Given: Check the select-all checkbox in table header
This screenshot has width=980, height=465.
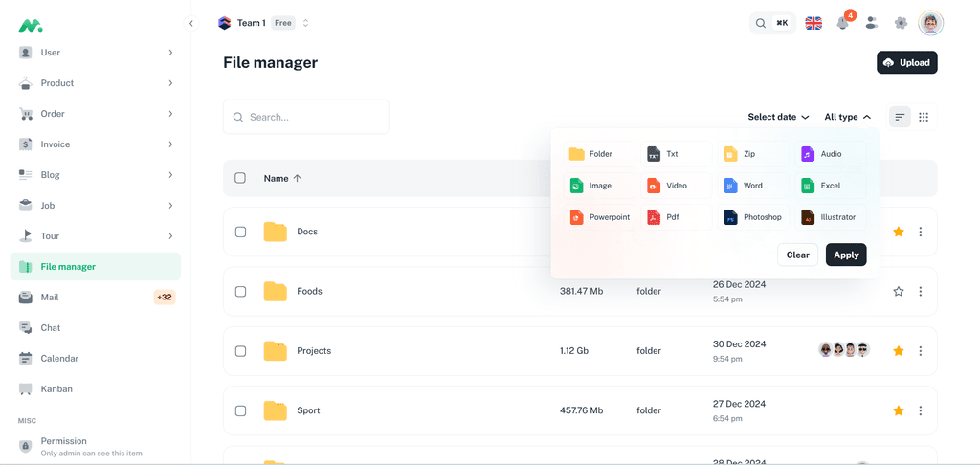Looking at the screenshot, I should coord(240,178).
